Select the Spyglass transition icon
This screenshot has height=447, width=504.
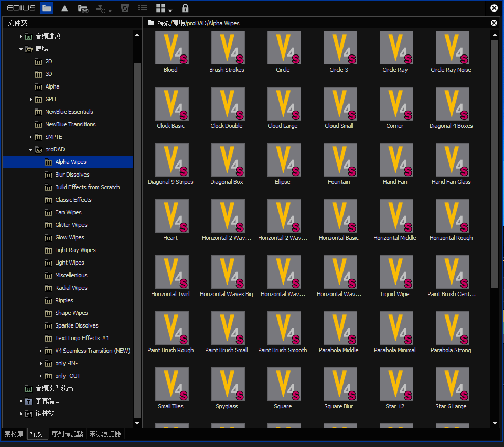coord(228,384)
